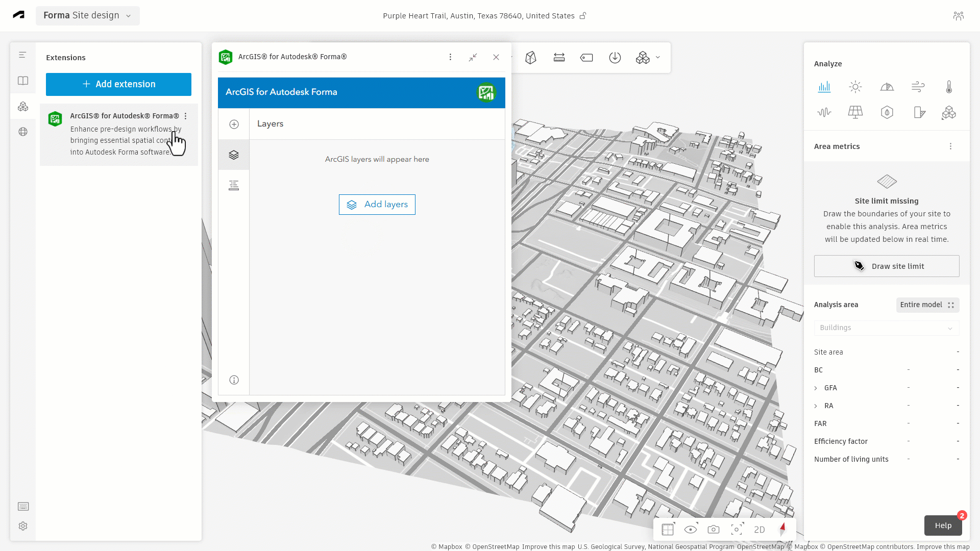980x551 pixels.
Task: Open the Forma Site design dropdown
Action: pyautogui.click(x=87, y=15)
